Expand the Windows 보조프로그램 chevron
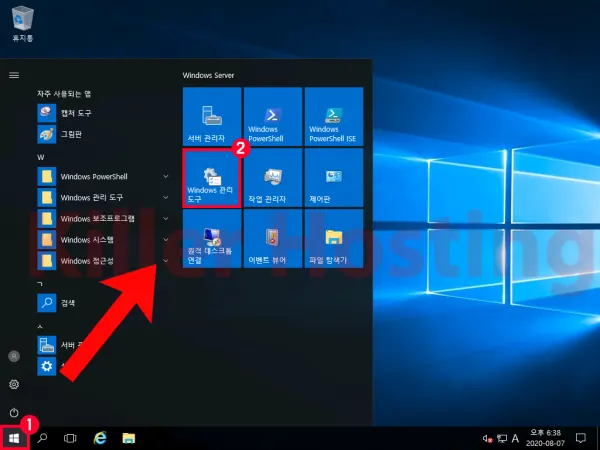Image resolution: width=600 pixels, height=450 pixels. (x=166, y=218)
